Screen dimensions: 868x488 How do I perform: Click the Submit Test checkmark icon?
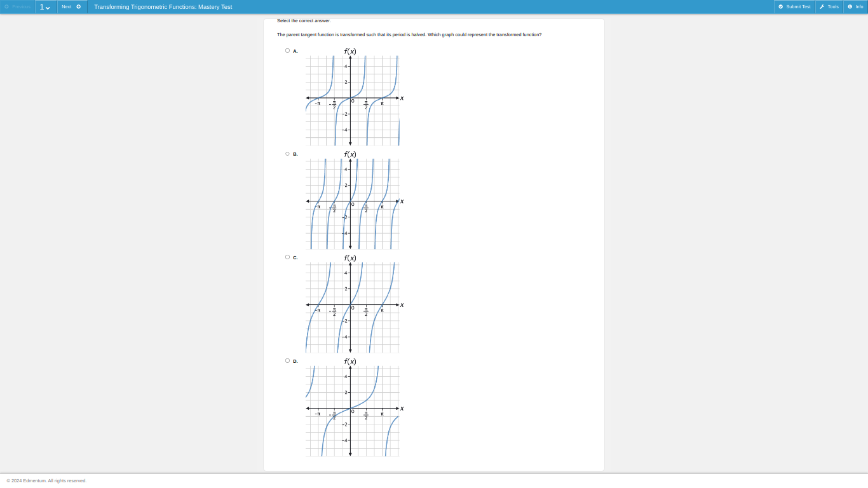point(781,7)
